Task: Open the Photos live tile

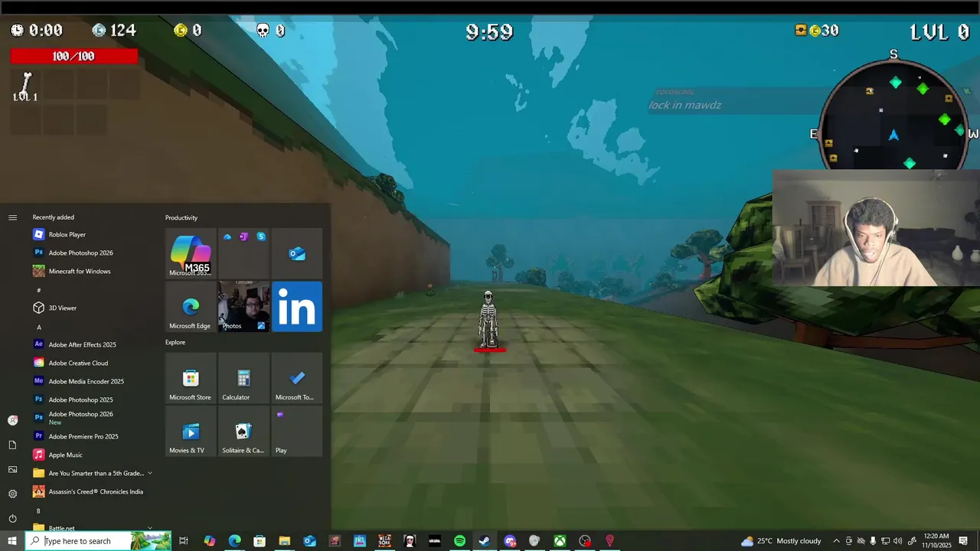Action: (243, 307)
